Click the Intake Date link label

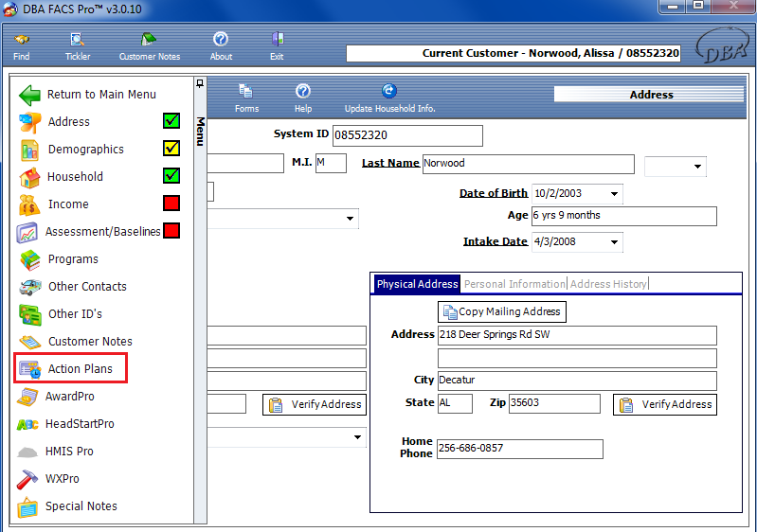496,241
